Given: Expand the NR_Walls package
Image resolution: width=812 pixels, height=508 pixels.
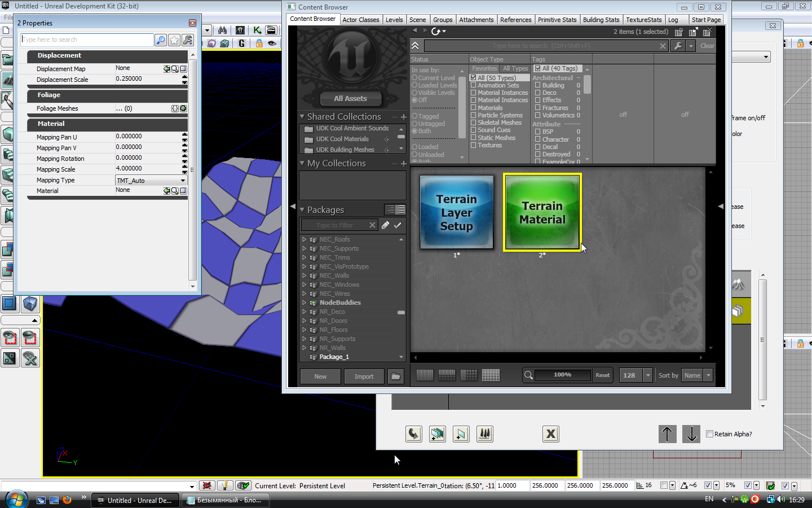Looking at the screenshot, I should (x=304, y=348).
